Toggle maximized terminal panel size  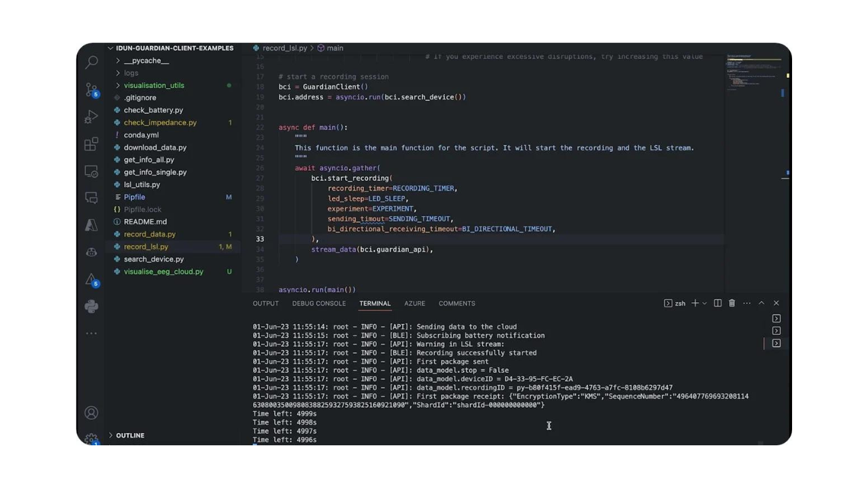coord(761,303)
